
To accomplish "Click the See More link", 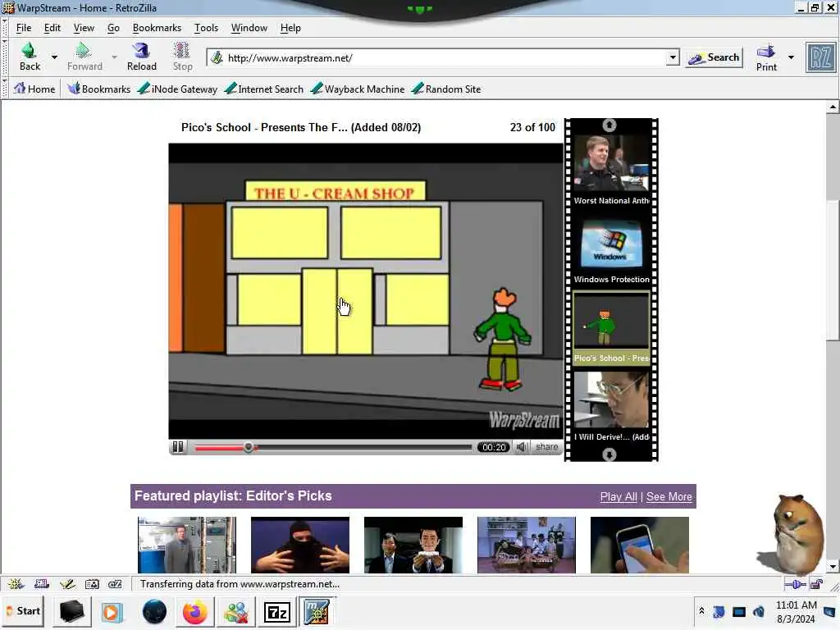I will tap(669, 496).
